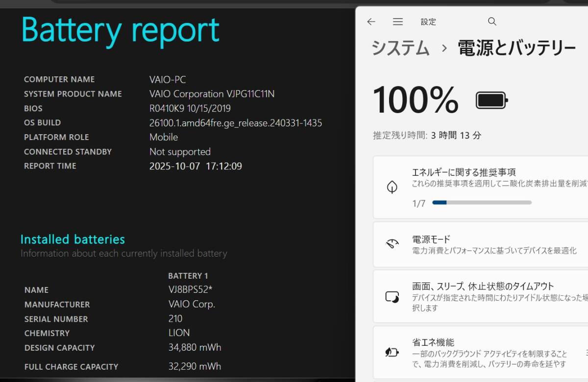Click the VAIO-PC computer name value
The image size is (588, 382).
pos(168,79)
